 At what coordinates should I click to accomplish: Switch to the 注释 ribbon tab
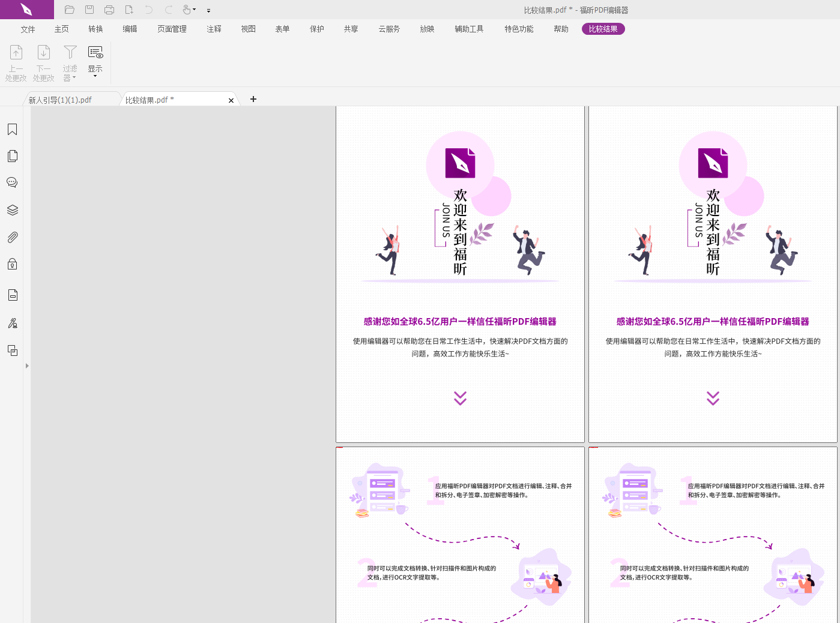[214, 29]
